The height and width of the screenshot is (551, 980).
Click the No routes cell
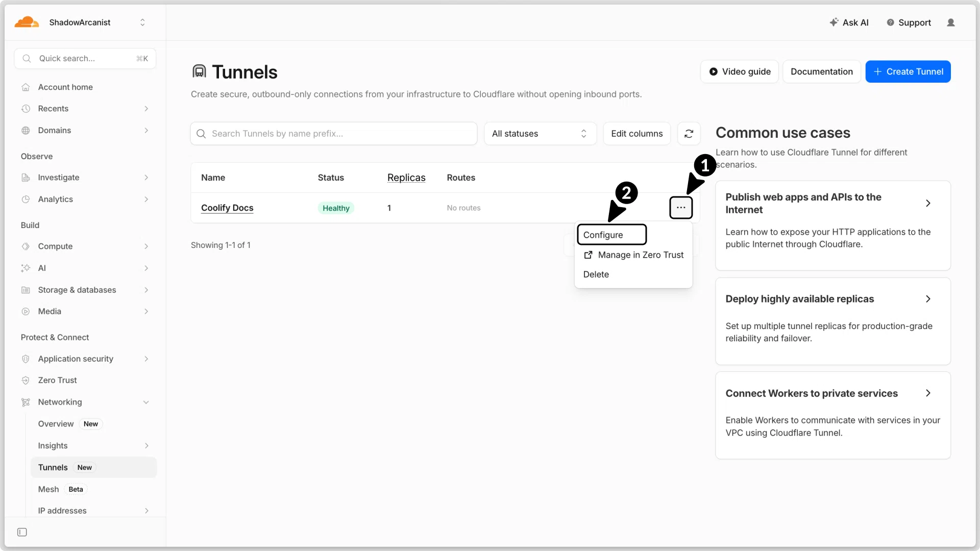(463, 208)
